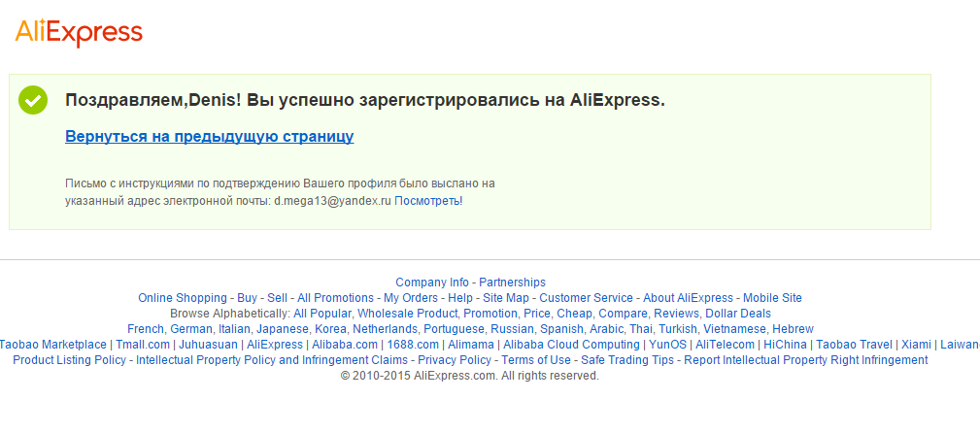Open YunOS link
Viewport: 980px width, 433px height.
click(x=667, y=345)
